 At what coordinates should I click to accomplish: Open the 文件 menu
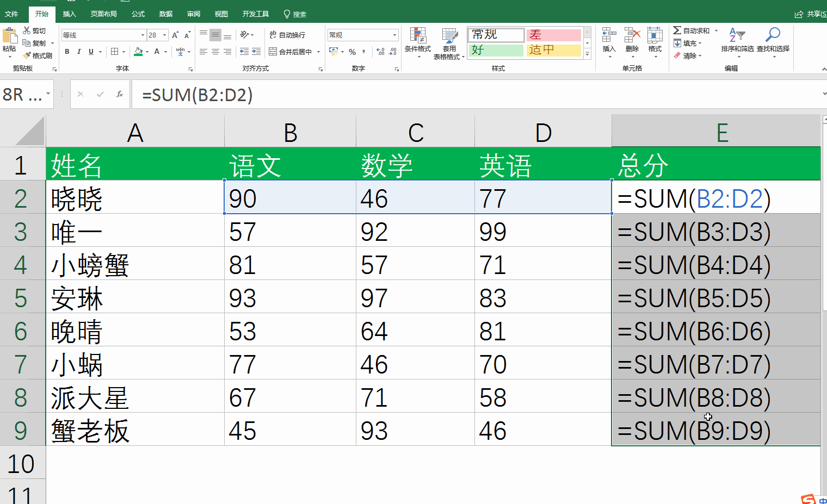[12, 14]
